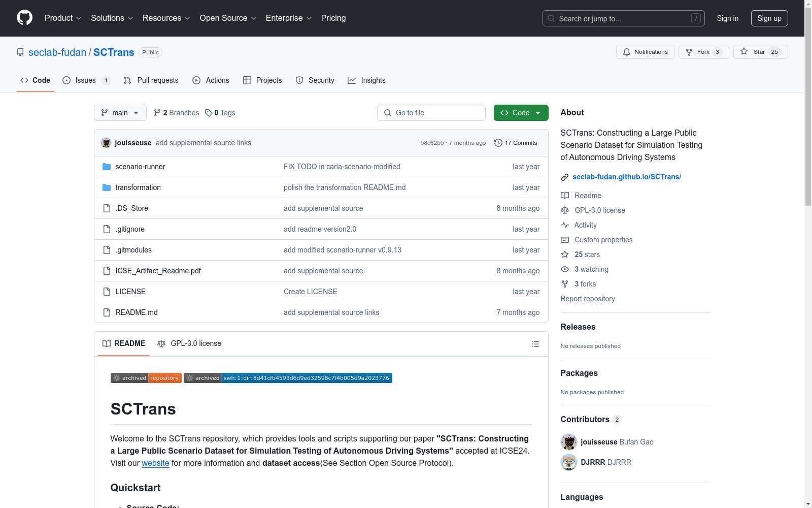
Task: Click the archived repository badge
Action: (x=146, y=378)
